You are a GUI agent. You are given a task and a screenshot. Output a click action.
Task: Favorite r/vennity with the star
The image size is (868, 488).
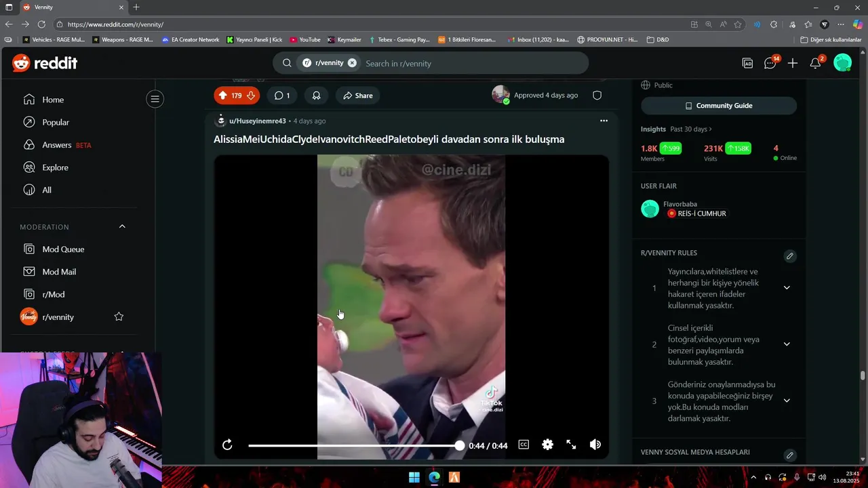tap(119, 317)
